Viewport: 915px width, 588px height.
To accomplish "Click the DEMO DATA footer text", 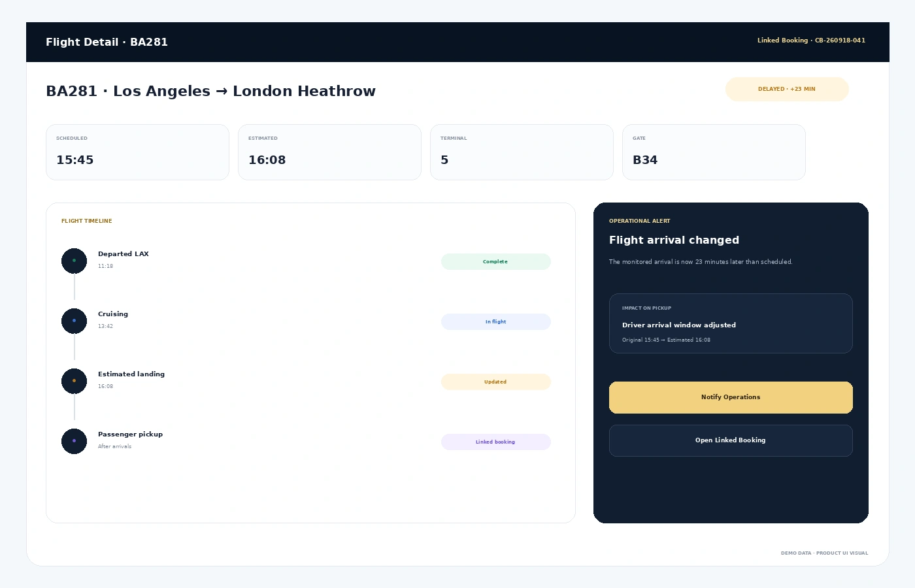I will click(x=825, y=553).
